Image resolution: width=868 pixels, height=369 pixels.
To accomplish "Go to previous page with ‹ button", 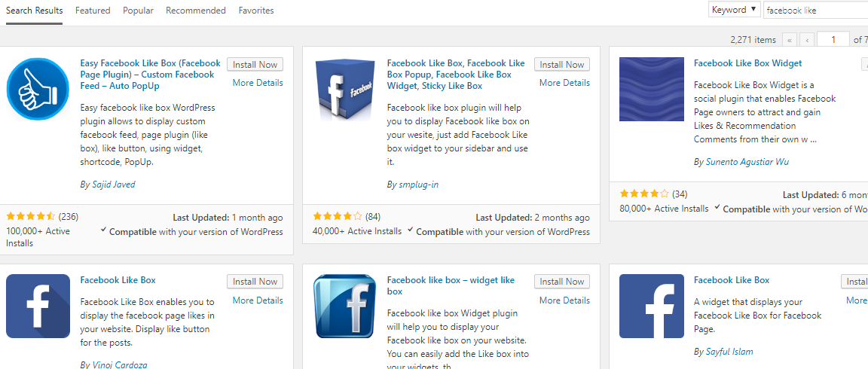I will coord(806,40).
